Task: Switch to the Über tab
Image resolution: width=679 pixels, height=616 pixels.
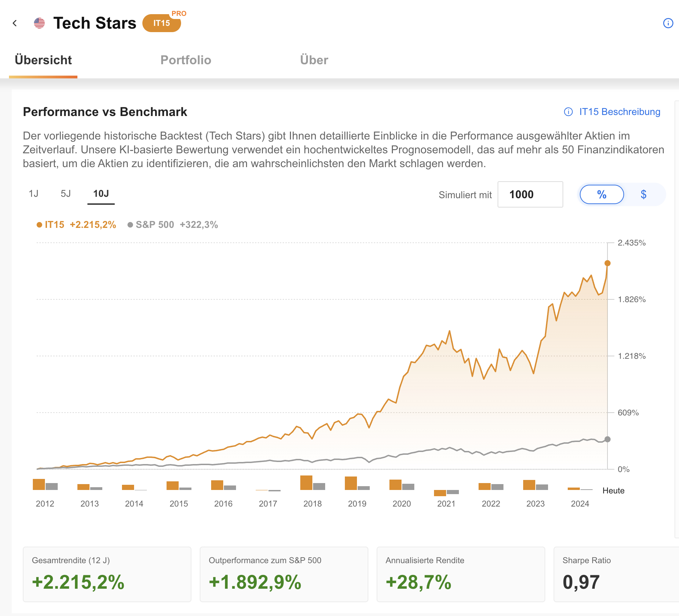Action: pyautogui.click(x=314, y=60)
